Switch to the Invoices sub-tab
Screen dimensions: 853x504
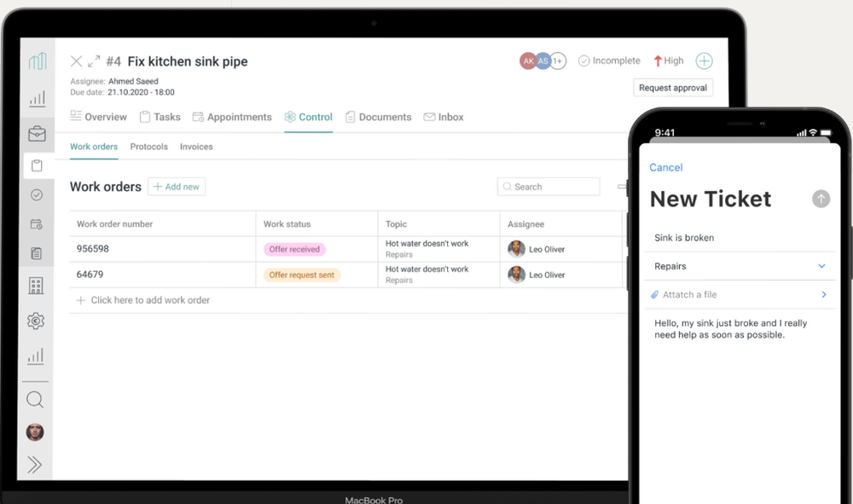point(196,147)
